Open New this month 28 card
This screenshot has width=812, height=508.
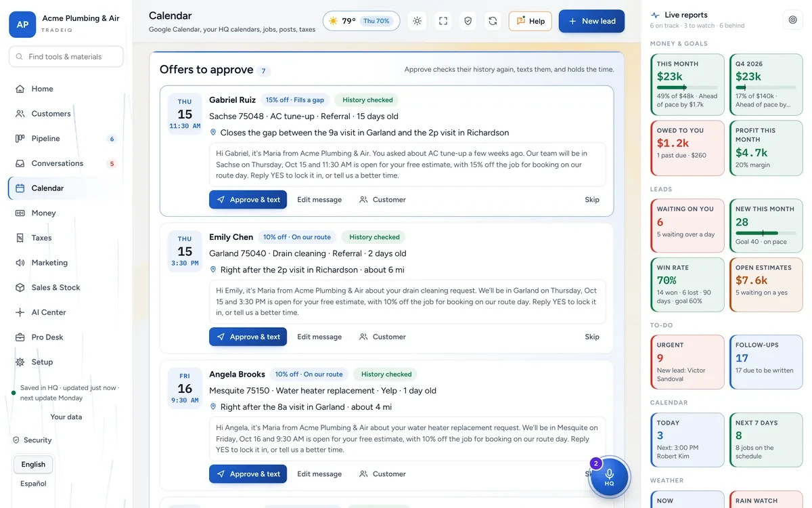[766, 226]
